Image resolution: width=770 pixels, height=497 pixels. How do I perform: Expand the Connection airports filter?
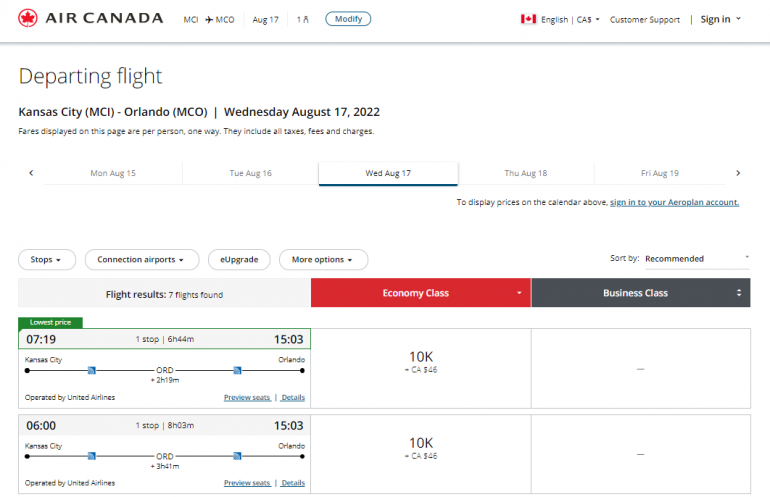141,260
